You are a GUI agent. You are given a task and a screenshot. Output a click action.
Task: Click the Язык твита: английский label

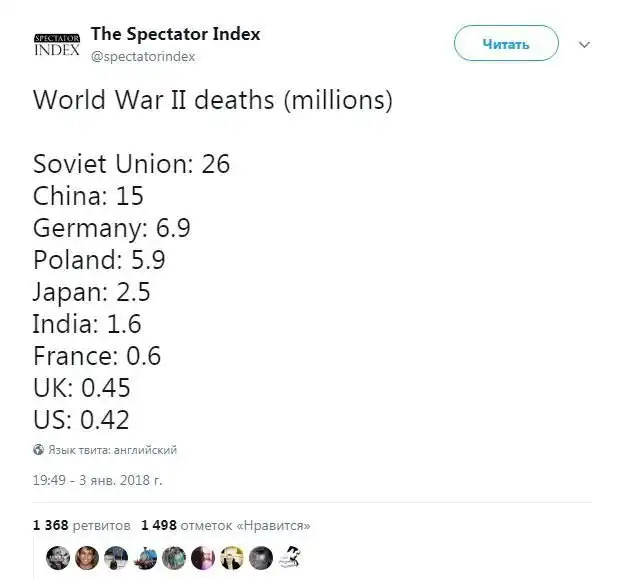(113, 450)
